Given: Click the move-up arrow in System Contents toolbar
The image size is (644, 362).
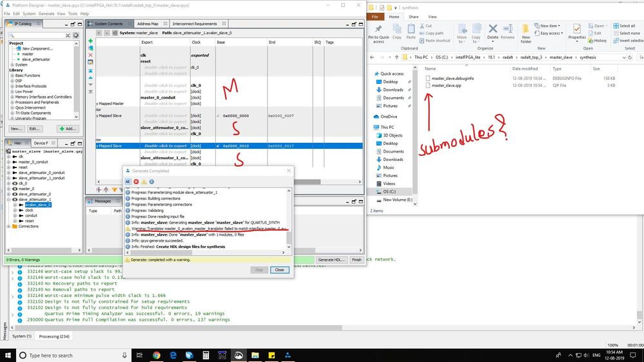Looking at the screenshot, I should tap(90, 77).
